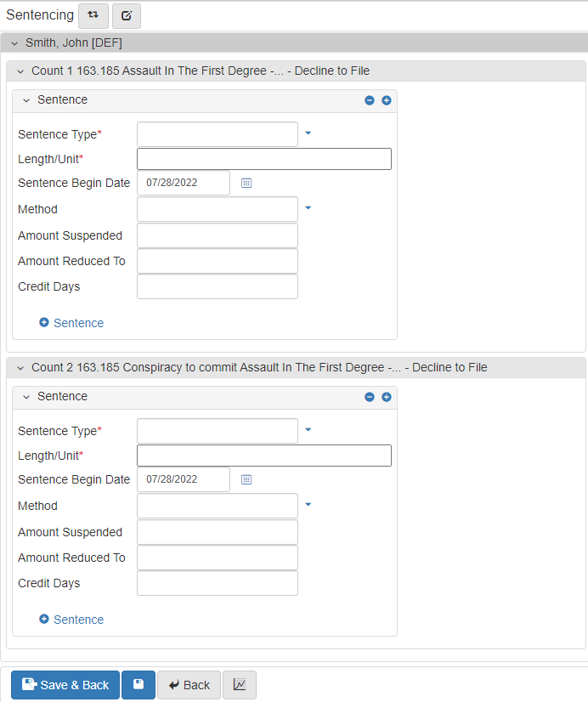Open Method dropdown under Count 2
The width and height of the screenshot is (588, 702).
(308, 505)
